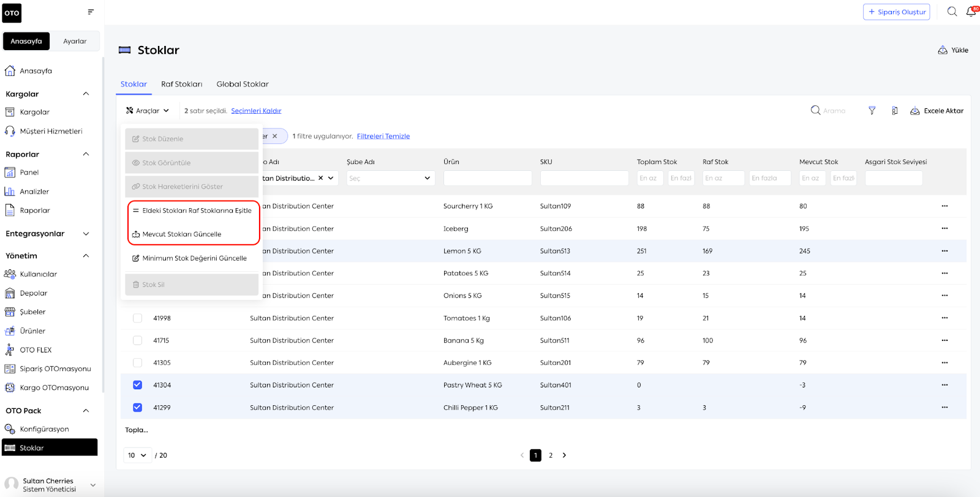Open row actions for Onions 5 KG

[944, 296]
